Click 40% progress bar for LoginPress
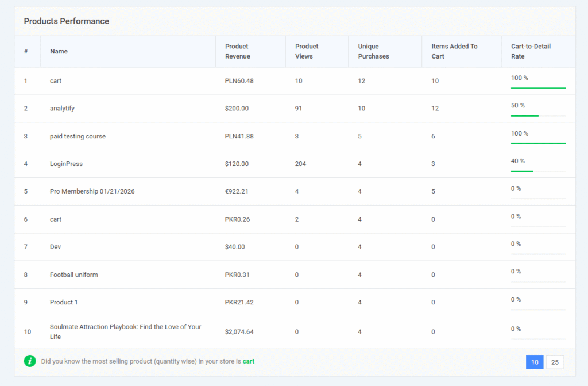The height and width of the screenshot is (386, 588). (x=538, y=171)
